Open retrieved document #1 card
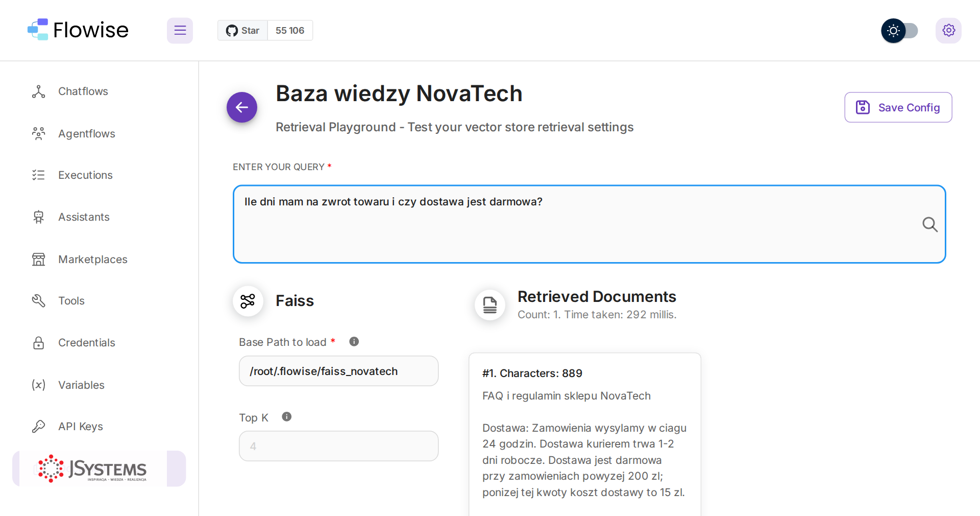Image resolution: width=980 pixels, height=516 pixels. coord(585,434)
